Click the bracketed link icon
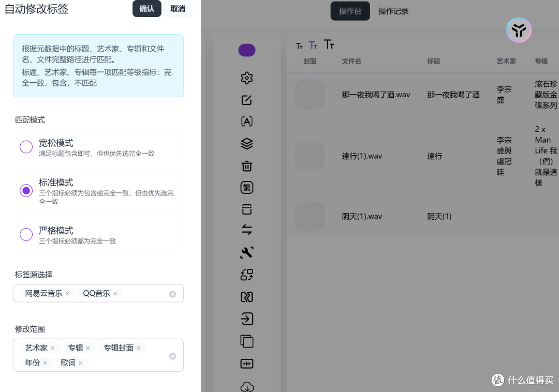Screen dimensions: 559x392 (x=247, y=297)
